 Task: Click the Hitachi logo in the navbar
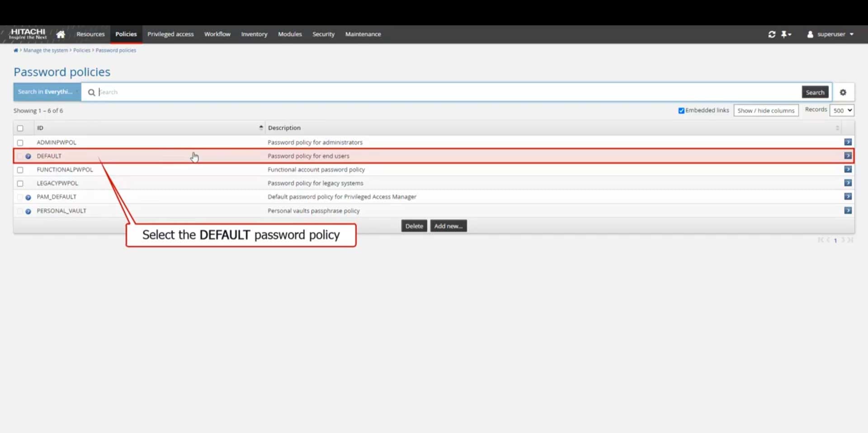28,34
